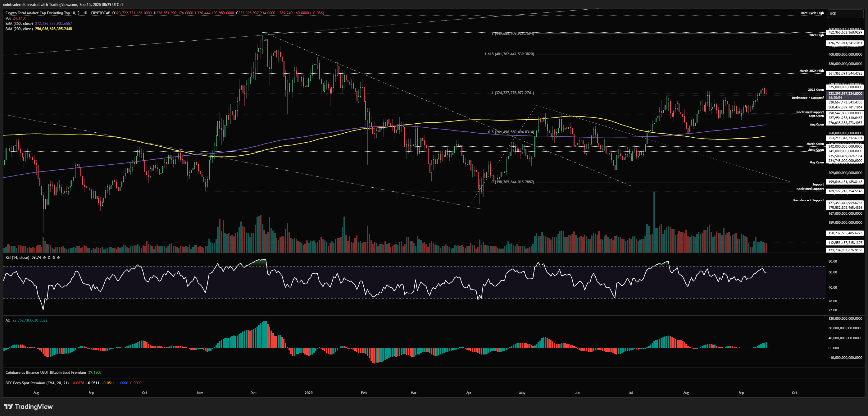Click price label 177,353,445,959.6763
This screenshot has width=868, height=416.
click(845, 203)
